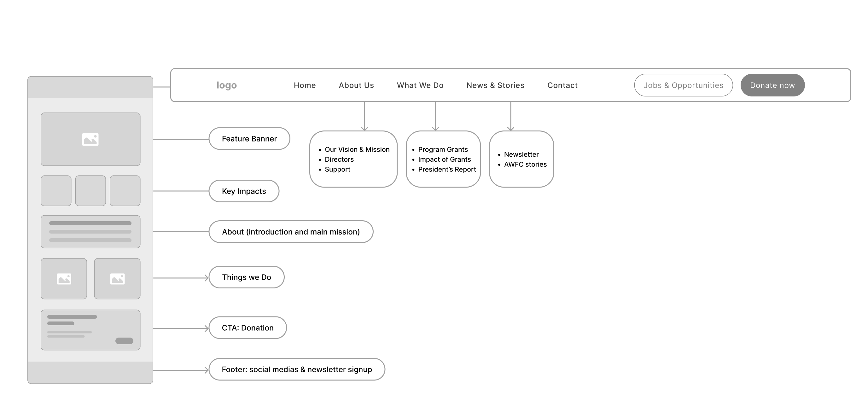Screen dimensions: 868x417
Task: Click the small button in donation card wireframe
Action: 124,341
